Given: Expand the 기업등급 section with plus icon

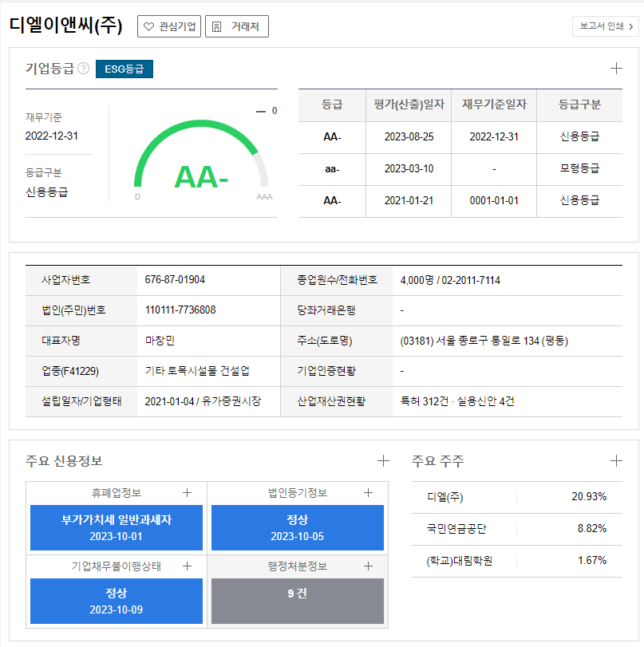Looking at the screenshot, I should point(616,68).
